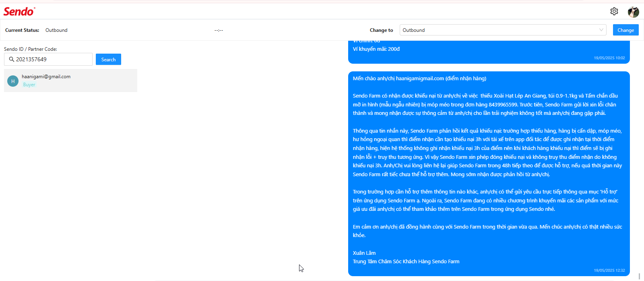Viewport: 644px width, 281px height.
Task: Open the settings gear icon
Action: [614, 11]
